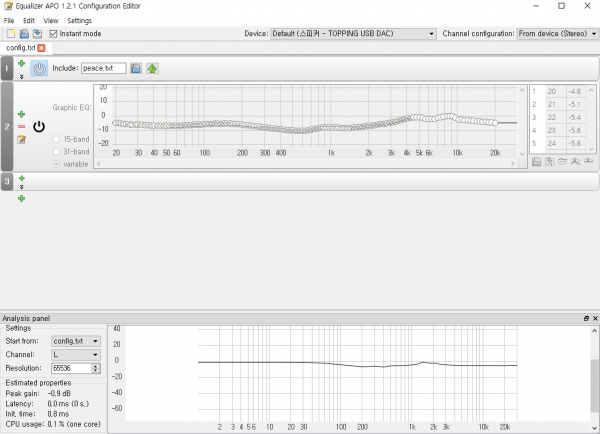
Task: Select the 31-band radio option
Action: click(x=55, y=151)
